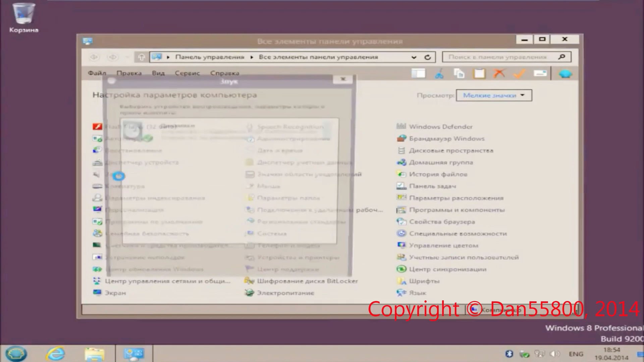Toggle the pane layout toolbar icon
This screenshot has width=644, height=362.
[x=418, y=73]
